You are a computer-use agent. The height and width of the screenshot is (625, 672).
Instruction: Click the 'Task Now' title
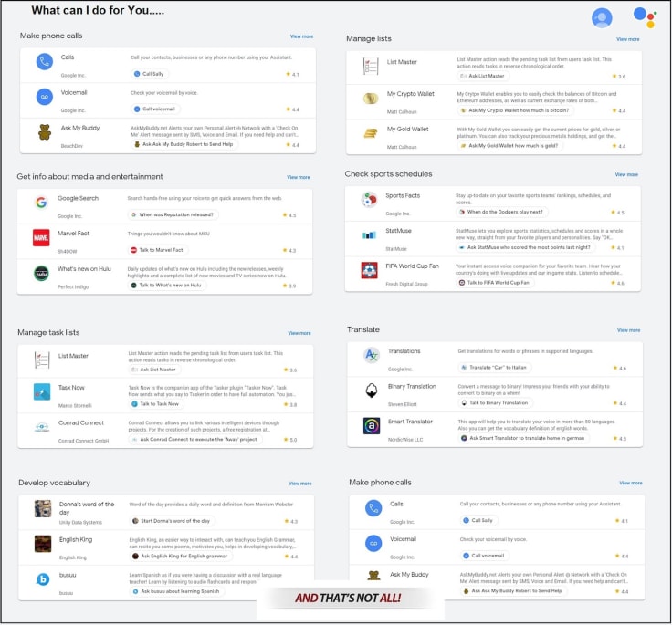pyautogui.click(x=71, y=388)
